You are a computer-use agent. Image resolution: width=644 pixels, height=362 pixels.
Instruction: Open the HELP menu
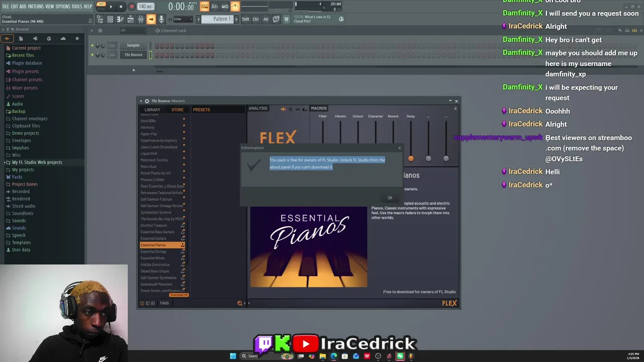click(88, 7)
